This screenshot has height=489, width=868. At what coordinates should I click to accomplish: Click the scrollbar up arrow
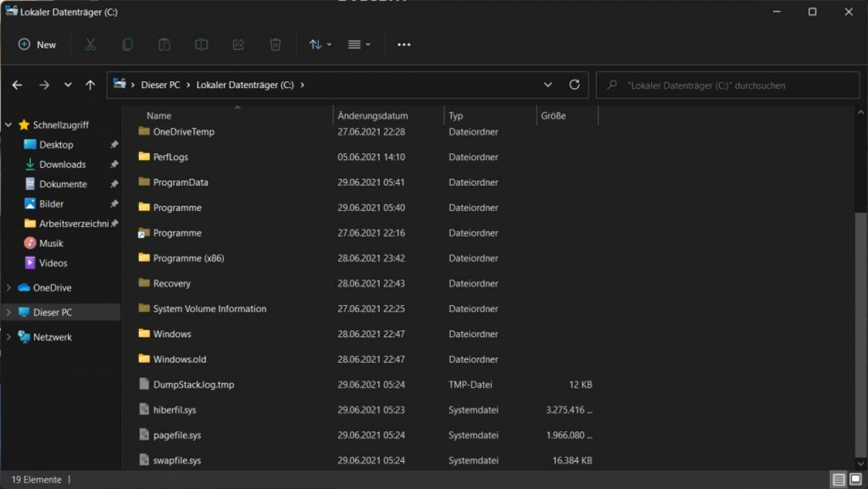coord(860,113)
